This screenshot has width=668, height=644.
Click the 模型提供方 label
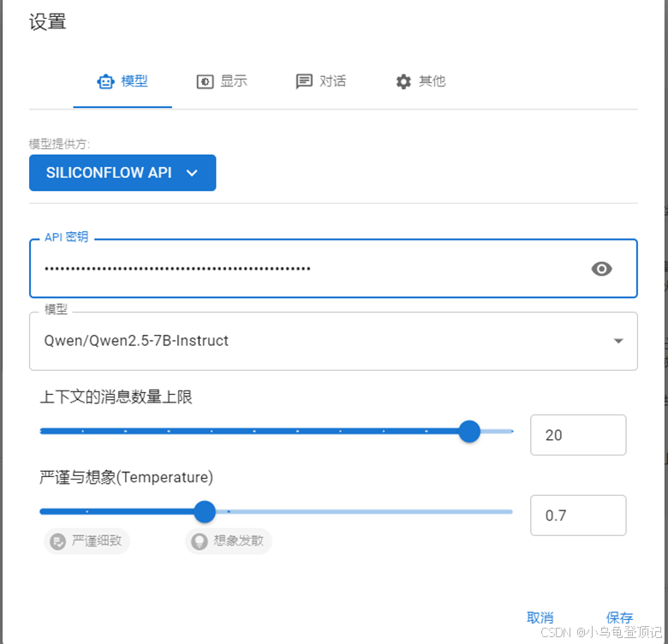(59, 144)
